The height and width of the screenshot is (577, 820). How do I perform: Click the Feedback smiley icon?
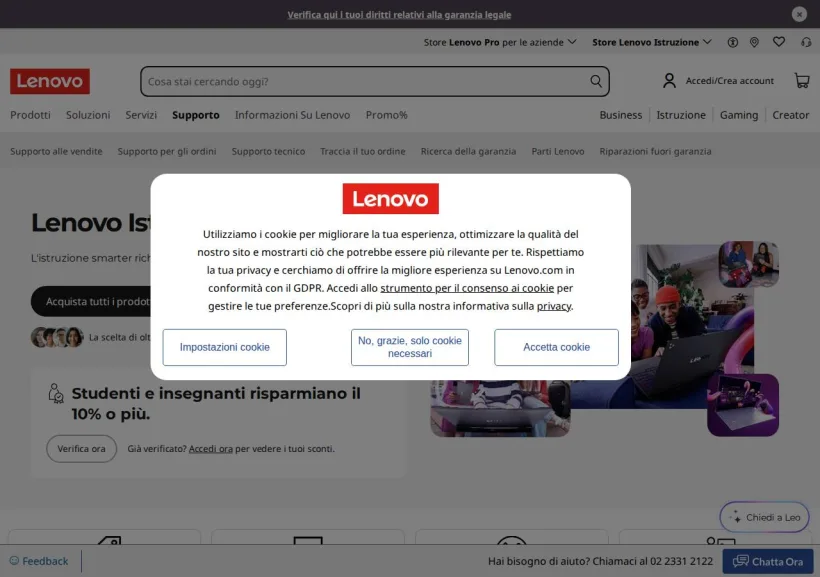[x=14, y=561]
